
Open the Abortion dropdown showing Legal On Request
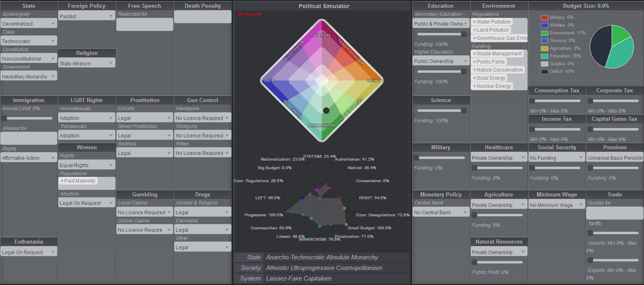[x=87, y=203]
